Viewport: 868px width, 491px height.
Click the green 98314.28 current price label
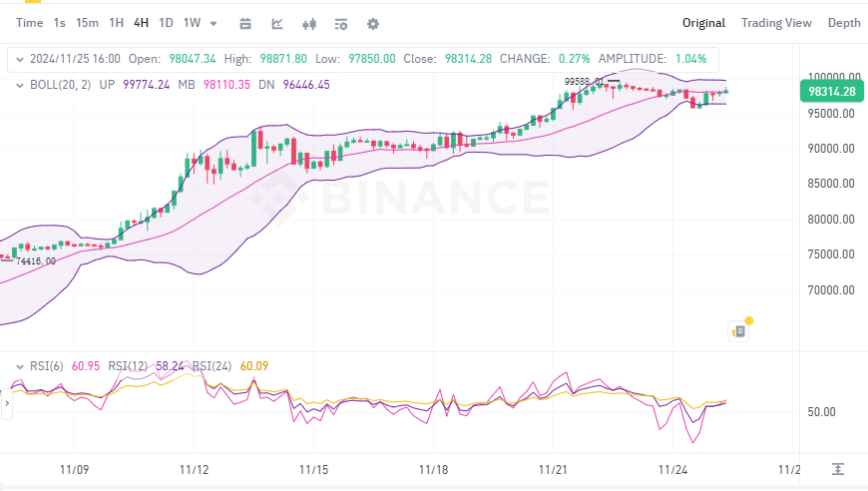(x=831, y=92)
